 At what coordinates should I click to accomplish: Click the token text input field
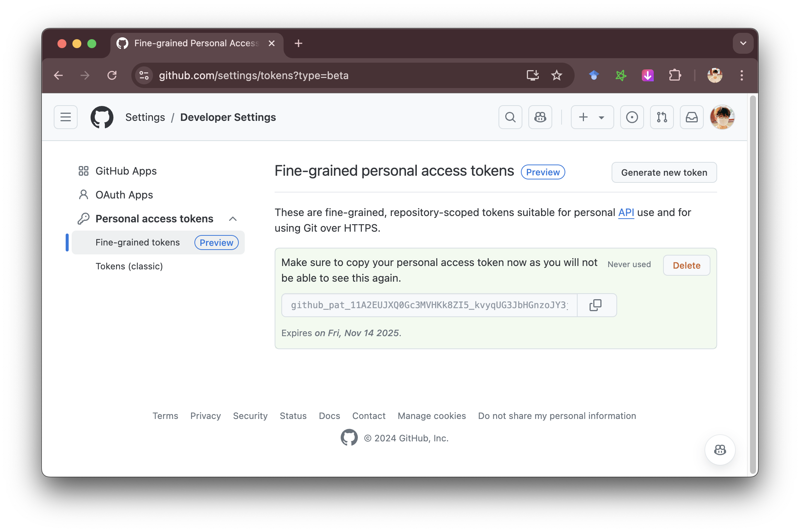pos(429,305)
